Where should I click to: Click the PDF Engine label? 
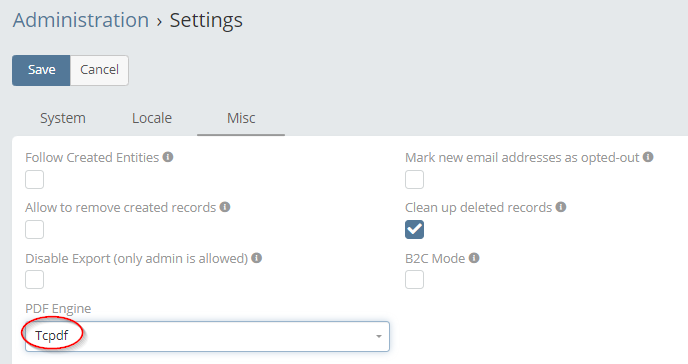coord(58,309)
